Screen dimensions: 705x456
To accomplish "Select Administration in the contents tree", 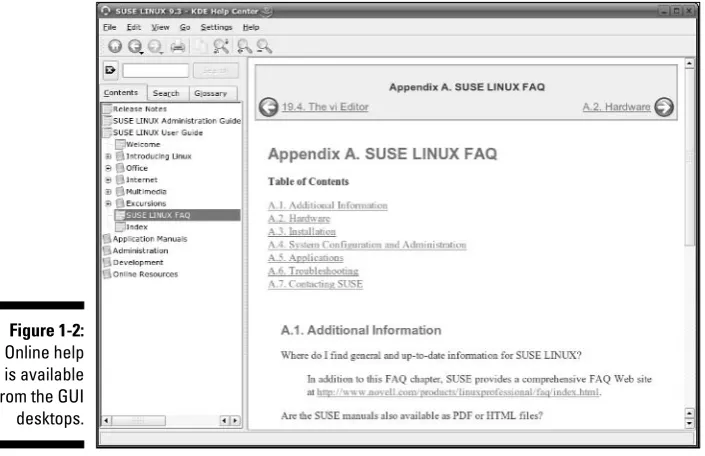I will click(140, 250).
